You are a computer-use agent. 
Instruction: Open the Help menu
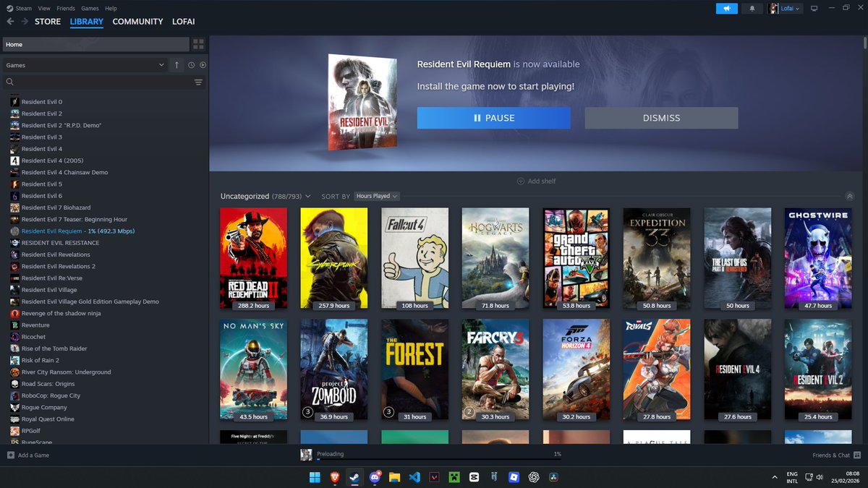(111, 8)
